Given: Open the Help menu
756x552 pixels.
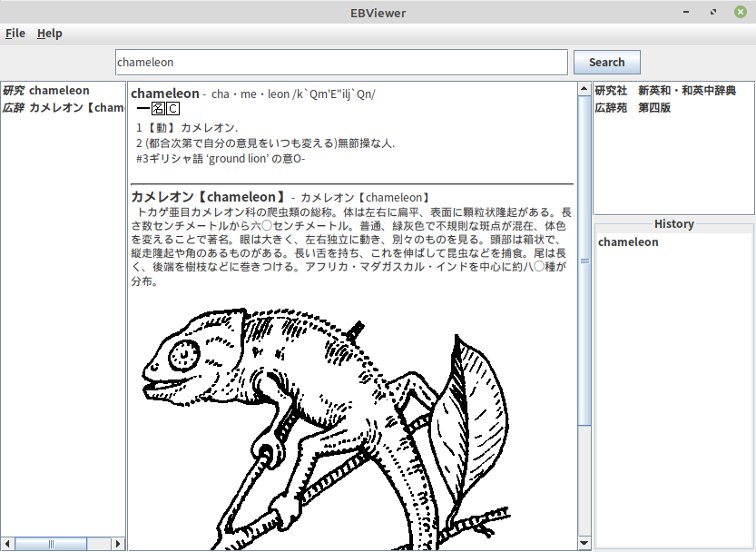Looking at the screenshot, I should point(50,34).
